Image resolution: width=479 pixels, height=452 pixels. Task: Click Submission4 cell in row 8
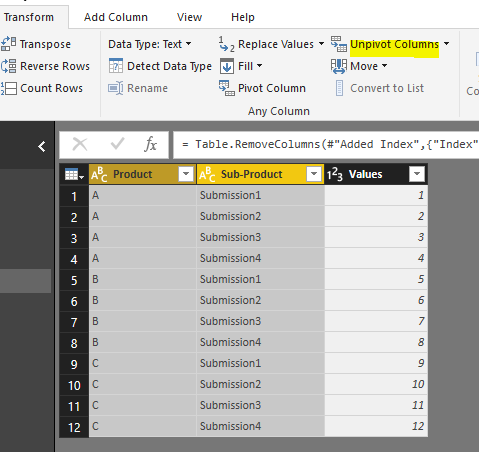tap(261, 342)
